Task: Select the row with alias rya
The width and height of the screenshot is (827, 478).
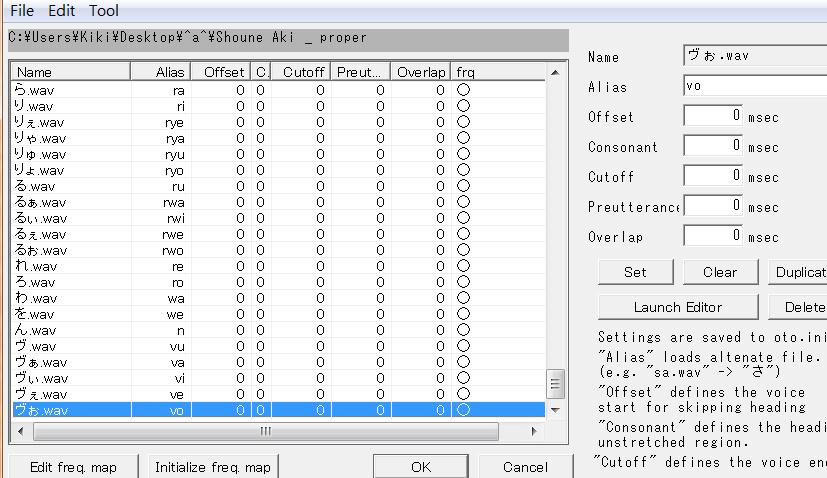Action: point(278,138)
